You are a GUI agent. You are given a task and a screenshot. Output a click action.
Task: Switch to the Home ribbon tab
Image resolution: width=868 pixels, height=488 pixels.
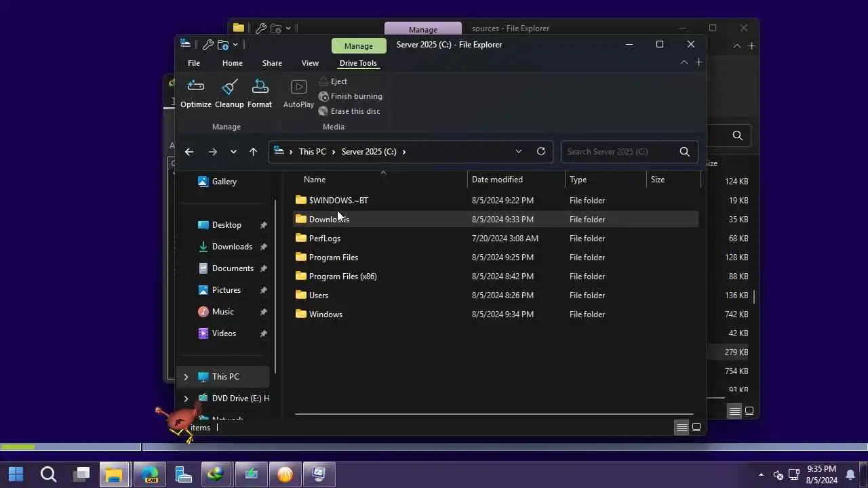pyautogui.click(x=233, y=63)
